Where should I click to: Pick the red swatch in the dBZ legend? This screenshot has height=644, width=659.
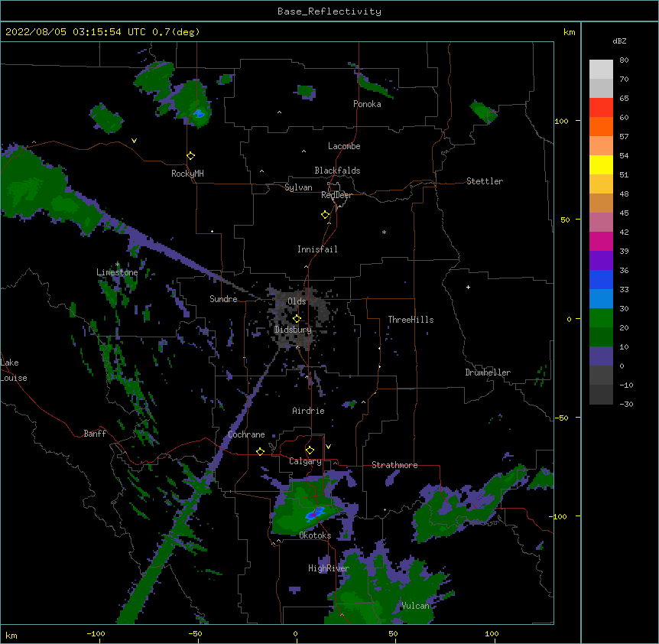coord(601,108)
